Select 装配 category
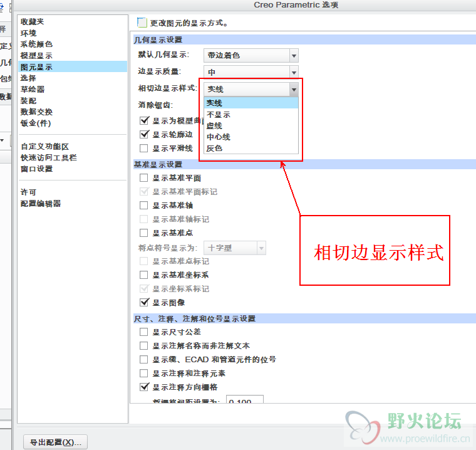This screenshot has height=450, width=476. [28, 100]
